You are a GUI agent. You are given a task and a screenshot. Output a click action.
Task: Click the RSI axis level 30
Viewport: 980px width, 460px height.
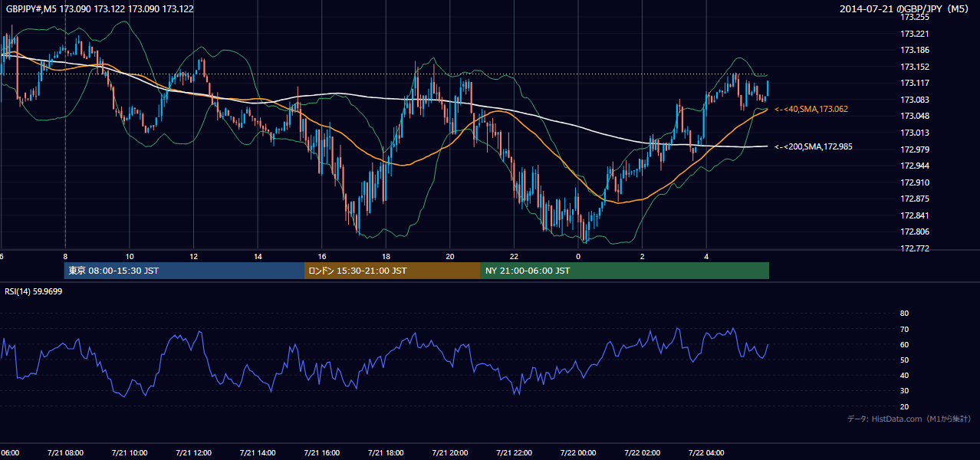tap(904, 391)
